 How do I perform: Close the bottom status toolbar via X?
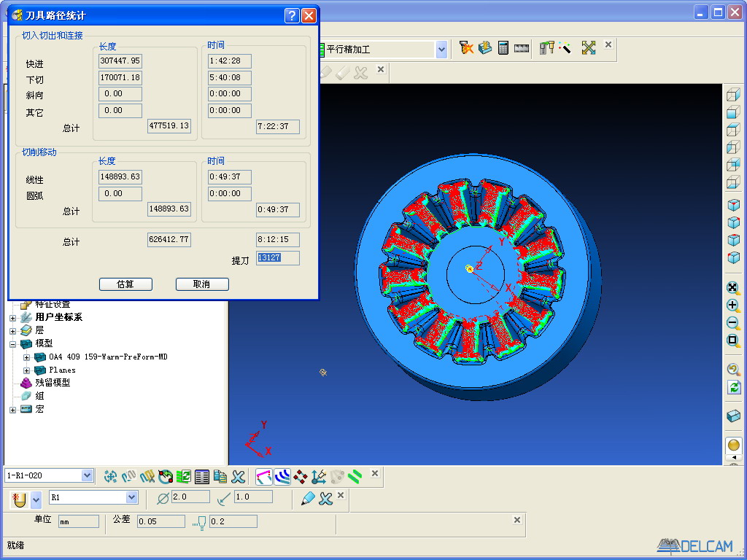(x=517, y=519)
